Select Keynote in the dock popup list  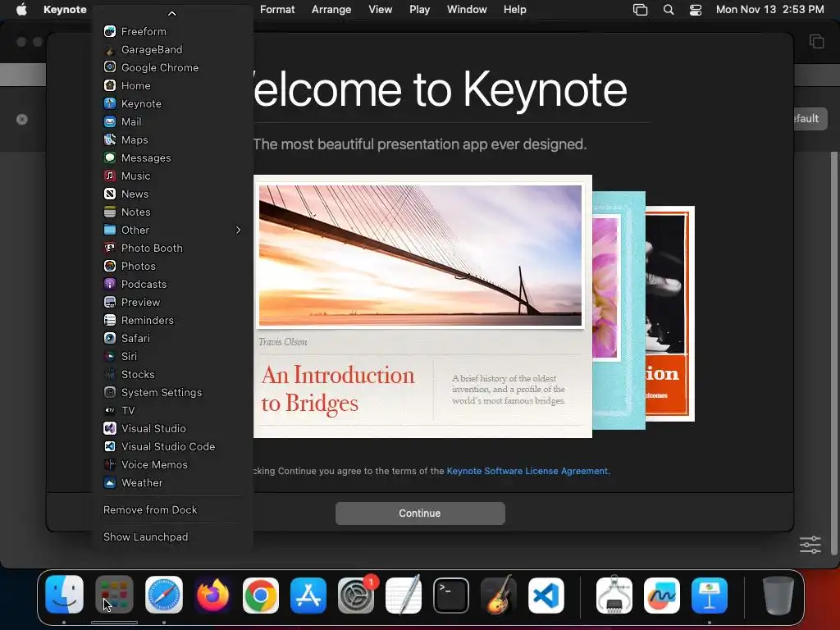(172, 104)
